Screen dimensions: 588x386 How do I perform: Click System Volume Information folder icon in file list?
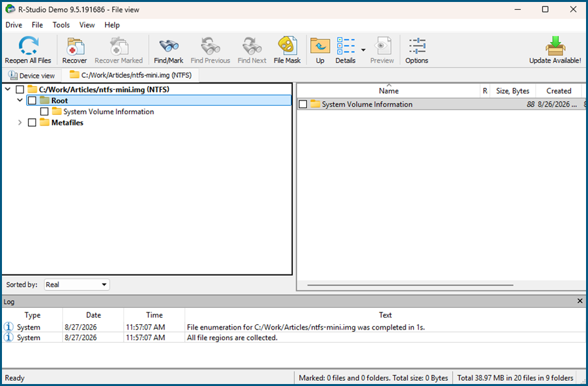315,104
